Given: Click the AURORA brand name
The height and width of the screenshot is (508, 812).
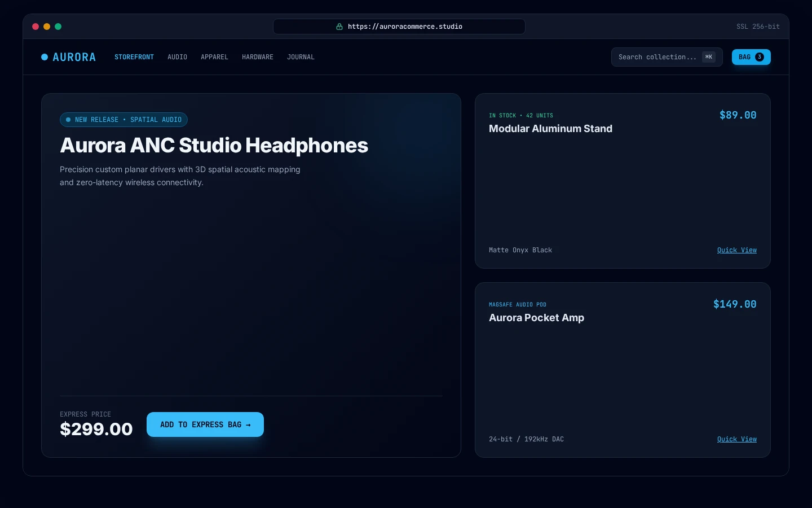Looking at the screenshot, I should (x=74, y=57).
